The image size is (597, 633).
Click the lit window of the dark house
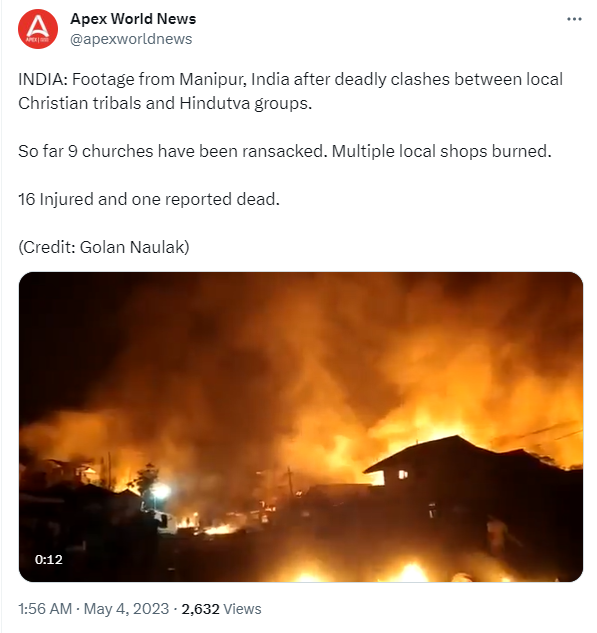(x=403, y=474)
